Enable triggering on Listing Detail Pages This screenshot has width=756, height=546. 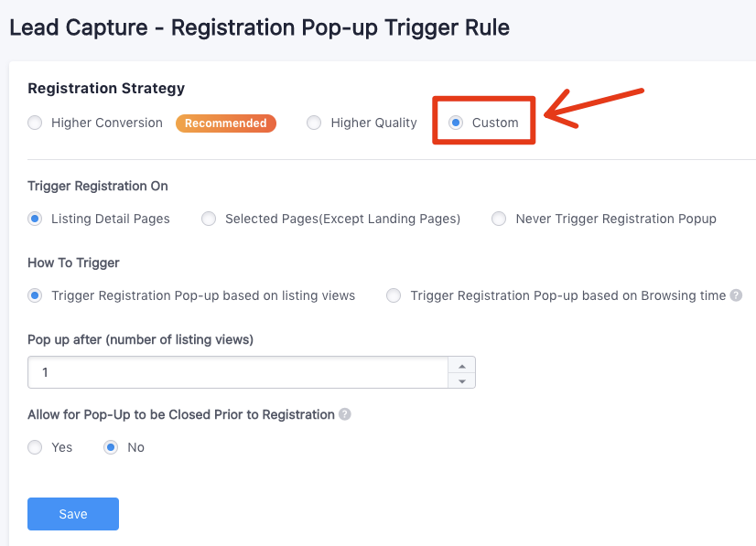[x=34, y=219]
